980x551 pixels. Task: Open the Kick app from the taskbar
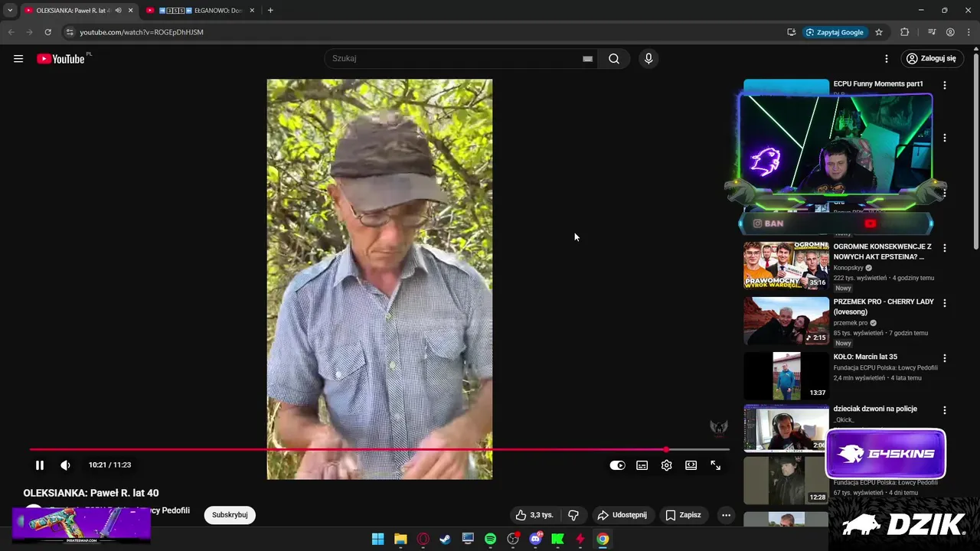tap(558, 539)
